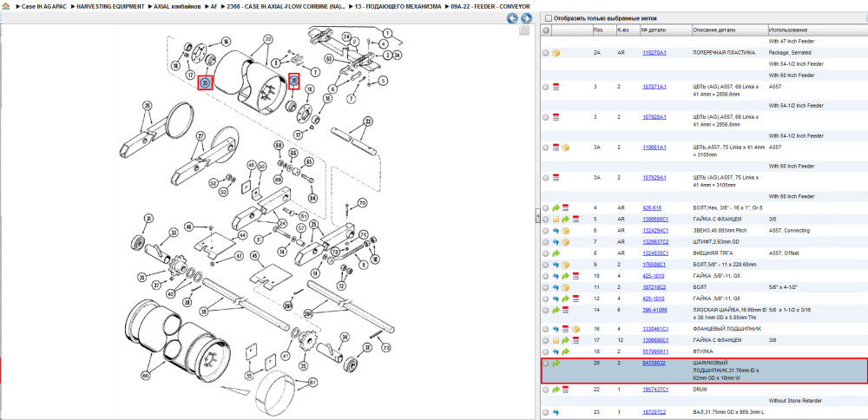Open the package icon for part 1329837C2

point(565,242)
